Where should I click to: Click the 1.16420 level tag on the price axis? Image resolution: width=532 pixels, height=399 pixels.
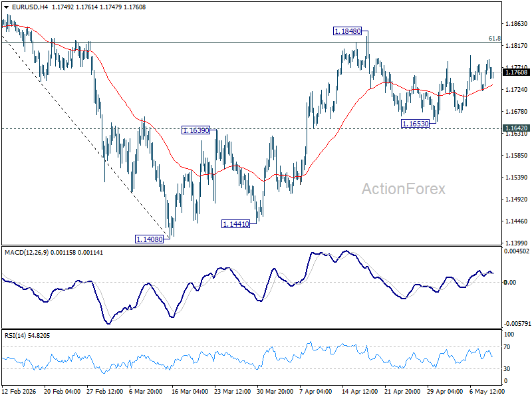pyautogui.click(x=517, y=128)
